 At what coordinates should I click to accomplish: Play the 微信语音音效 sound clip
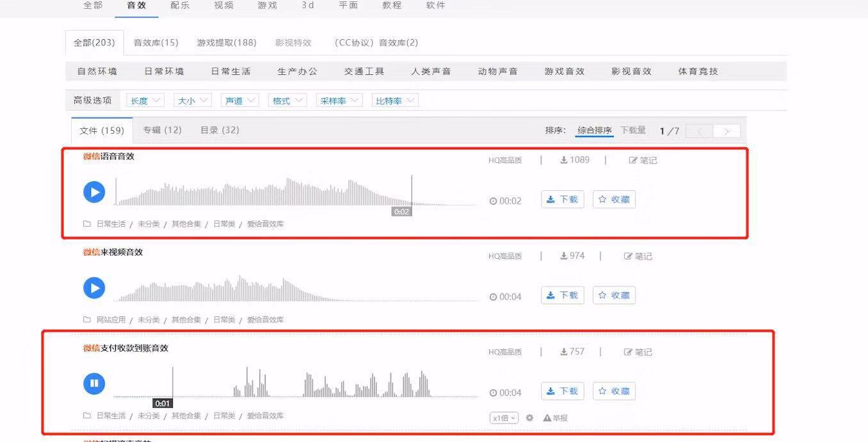tap(94, 192)
